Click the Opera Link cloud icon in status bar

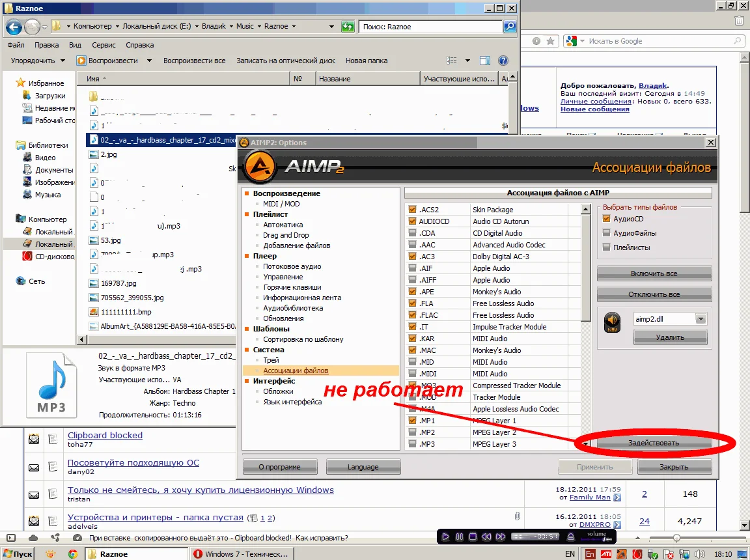(x=33, y=537)
